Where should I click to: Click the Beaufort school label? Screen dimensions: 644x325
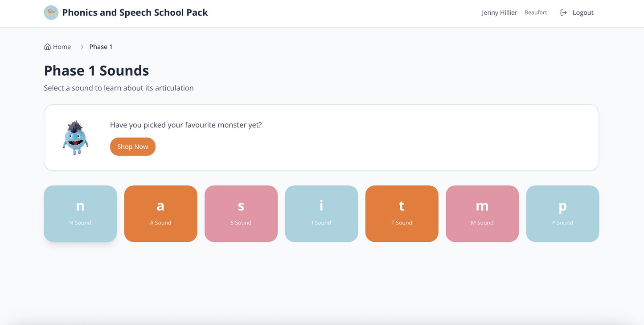pyautogui.click(x=536, y=12)
